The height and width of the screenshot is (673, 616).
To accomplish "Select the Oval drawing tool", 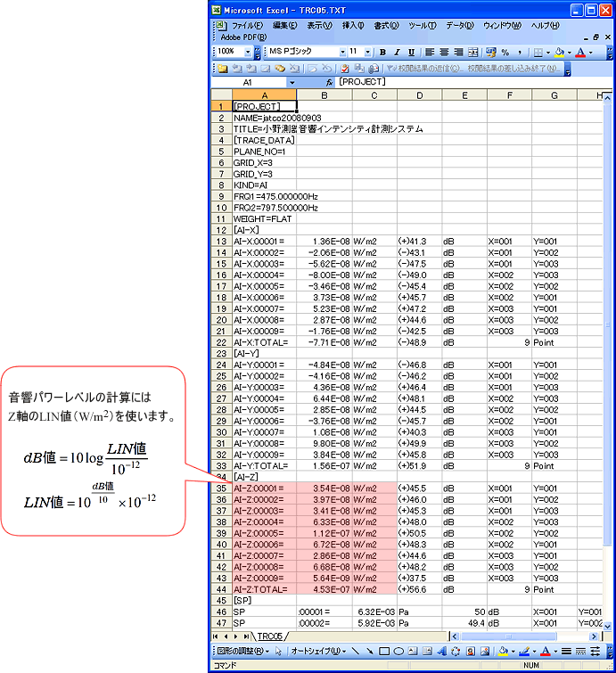I will click(x=399, y=652).
